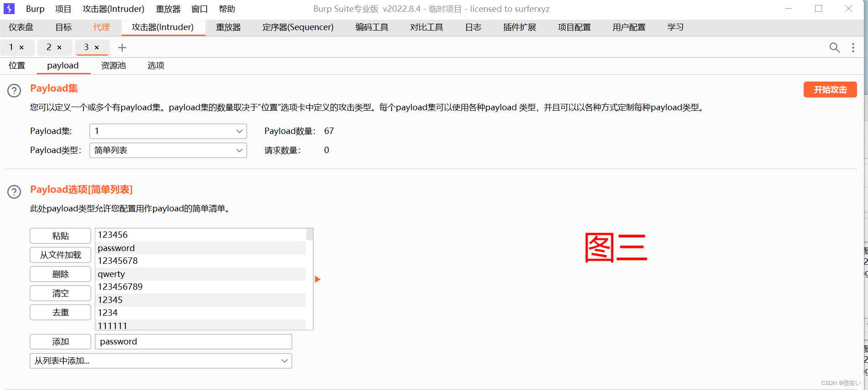
Task: Click the 粘贴 button
Action: pos(61,236)
